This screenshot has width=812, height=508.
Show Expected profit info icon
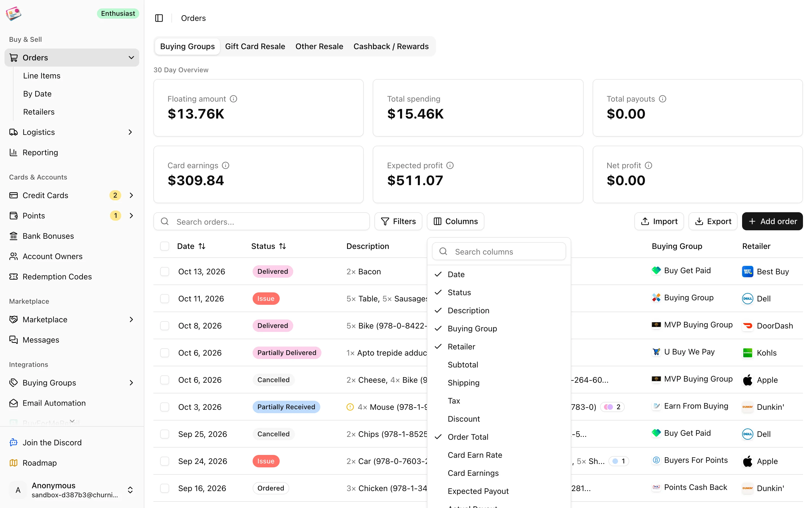click(x=450, y=165)
